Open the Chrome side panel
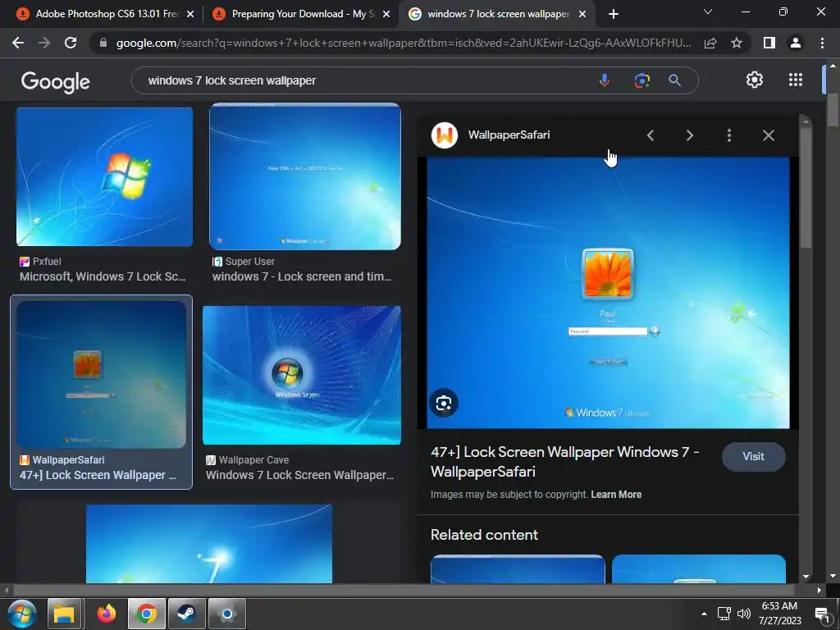840x630 pixels. tap(769, 43)
